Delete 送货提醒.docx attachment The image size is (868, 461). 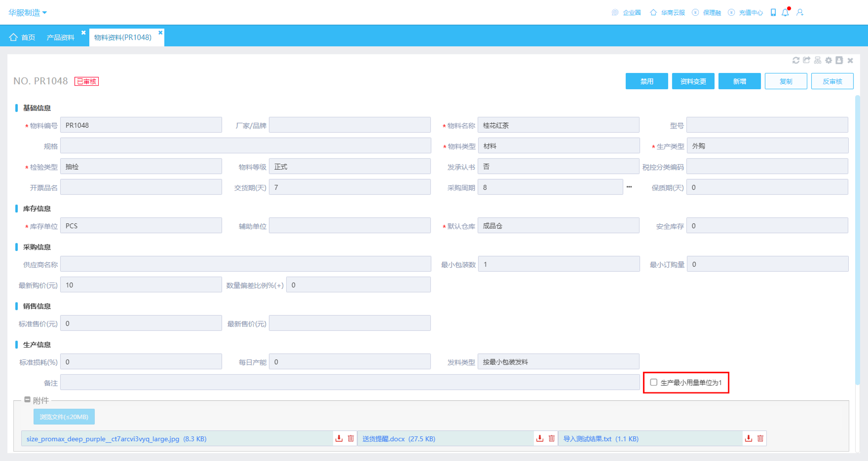tap(552, 438)
